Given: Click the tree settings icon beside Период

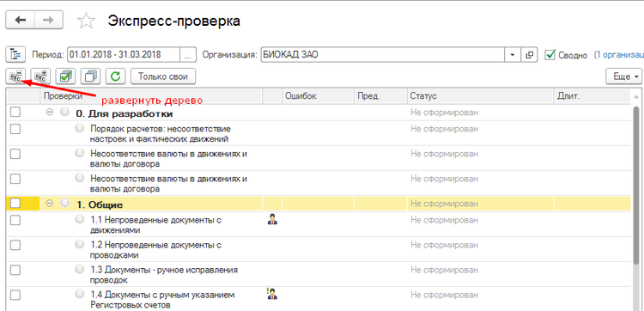Looking at the screenshot, I should pos(15,54).
